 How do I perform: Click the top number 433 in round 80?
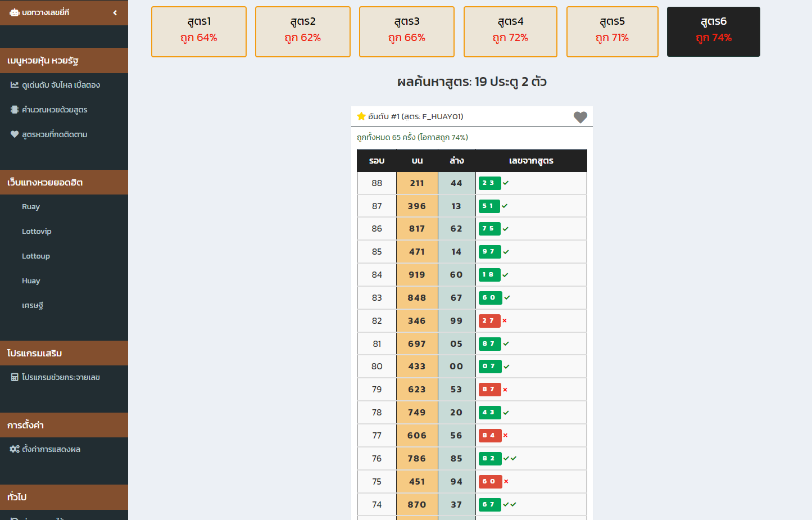(417, 367)
